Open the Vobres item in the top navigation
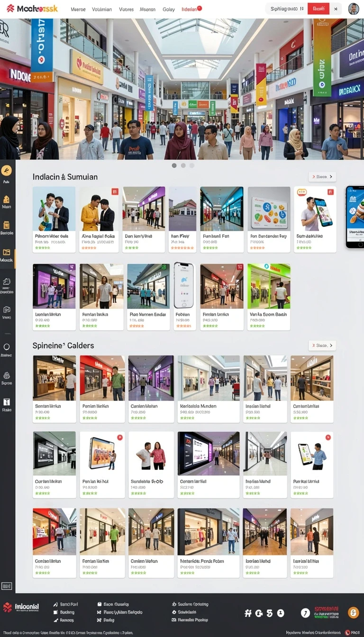The height and width of the screenshot is (637, 364). click(126, 9)
